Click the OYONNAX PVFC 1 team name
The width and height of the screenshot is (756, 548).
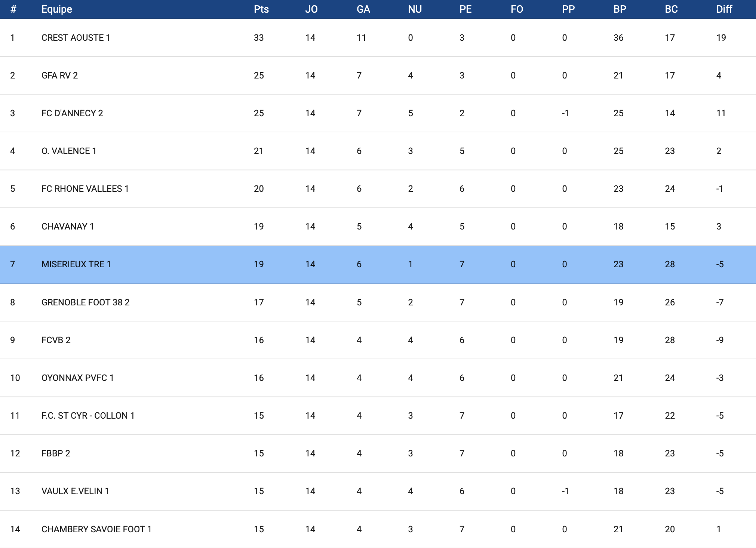(x=77, y=378)
